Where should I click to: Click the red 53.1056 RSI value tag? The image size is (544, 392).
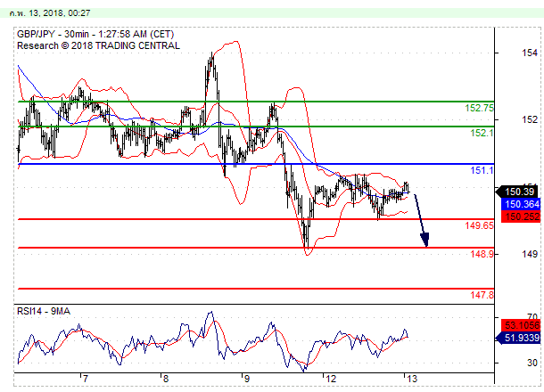coord(519,325)
